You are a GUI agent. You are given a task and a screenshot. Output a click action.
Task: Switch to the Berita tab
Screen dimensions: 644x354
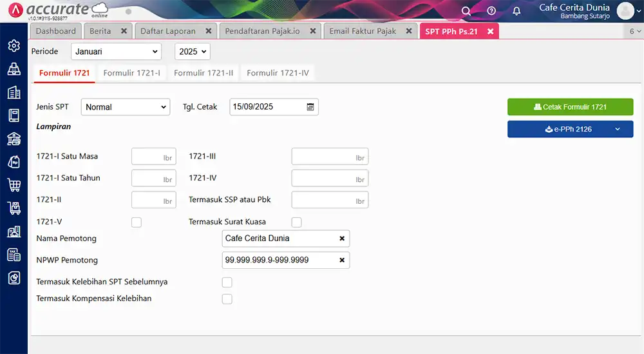[x=100, y=31]
